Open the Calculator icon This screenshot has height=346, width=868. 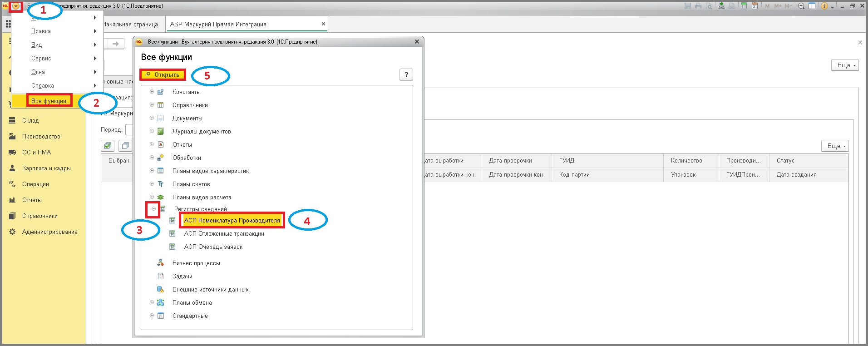(744, 6)
